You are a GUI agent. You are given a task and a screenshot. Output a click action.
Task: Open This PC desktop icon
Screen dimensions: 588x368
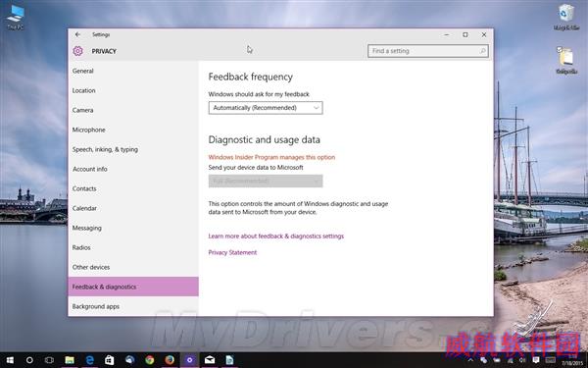pyautogui.click(x=16, y=17)
